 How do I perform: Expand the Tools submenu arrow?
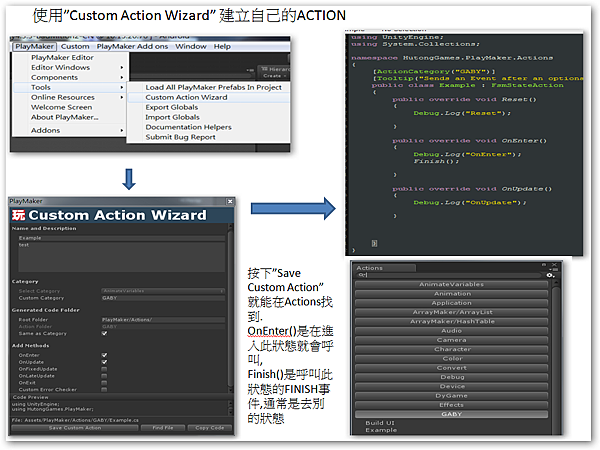122,87
